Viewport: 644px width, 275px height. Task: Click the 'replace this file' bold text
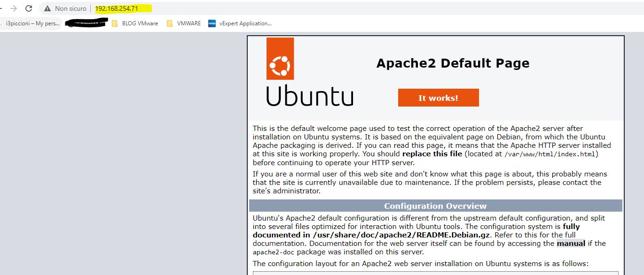click(433, 154)
